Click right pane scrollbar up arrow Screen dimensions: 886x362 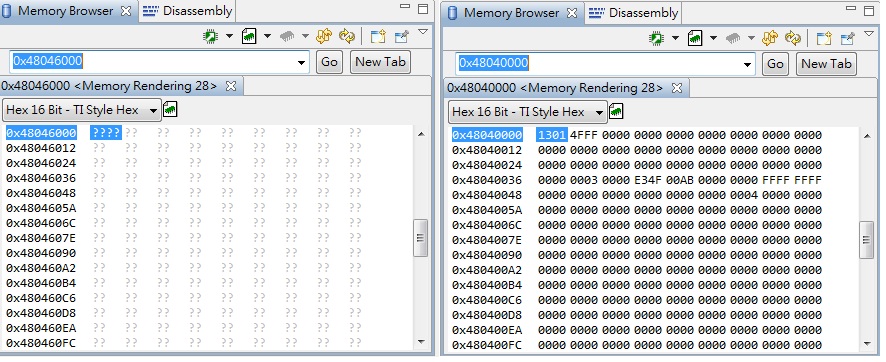[x=867, y=136]
